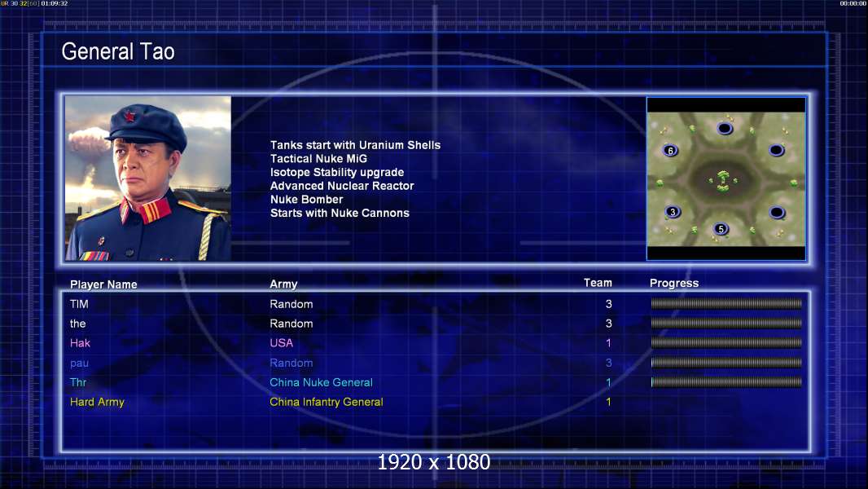Screen dimensions: 868x489
Task: Click General Tao's portrait image
Action: click(148, 178)
